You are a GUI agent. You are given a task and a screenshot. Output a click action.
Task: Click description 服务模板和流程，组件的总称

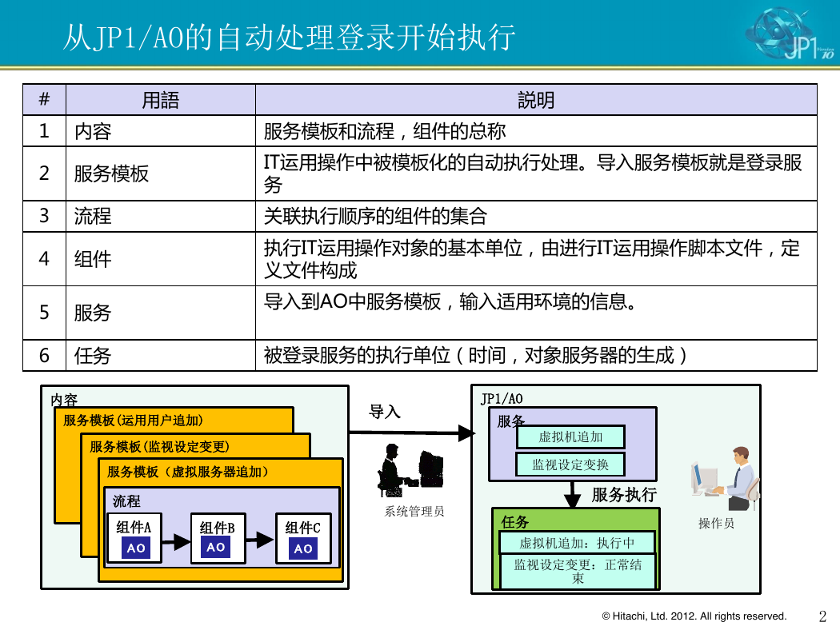tap(385, 131)
